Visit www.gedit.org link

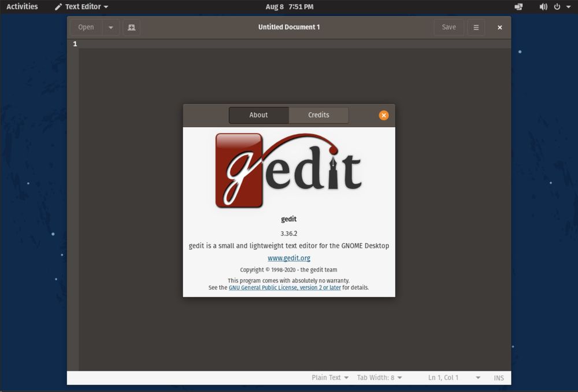coord(289,258)
